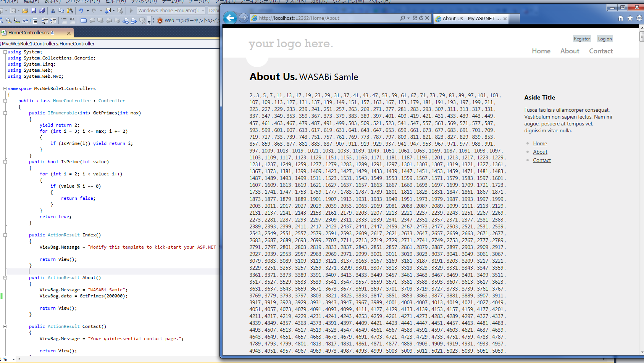644x363 pixels.
Task: Click the Save All icon in Visual Studio
Action: (x=42, y=11)
